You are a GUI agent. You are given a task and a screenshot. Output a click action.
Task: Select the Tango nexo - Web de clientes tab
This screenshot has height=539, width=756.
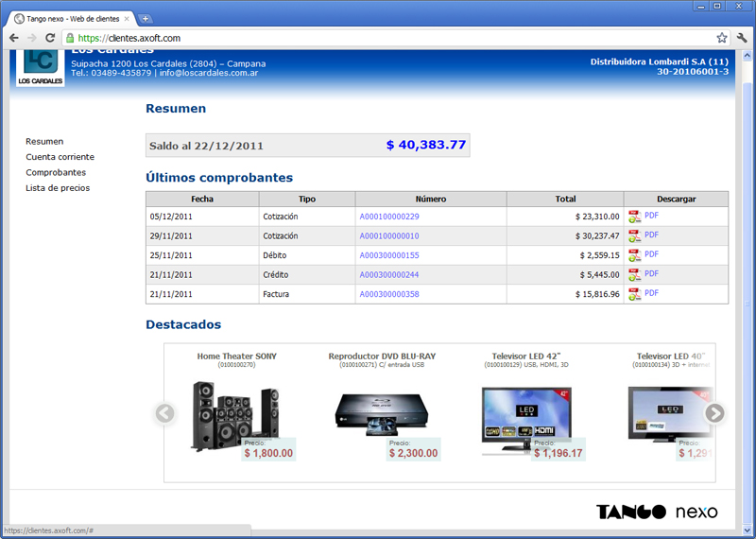coord(73,19)
